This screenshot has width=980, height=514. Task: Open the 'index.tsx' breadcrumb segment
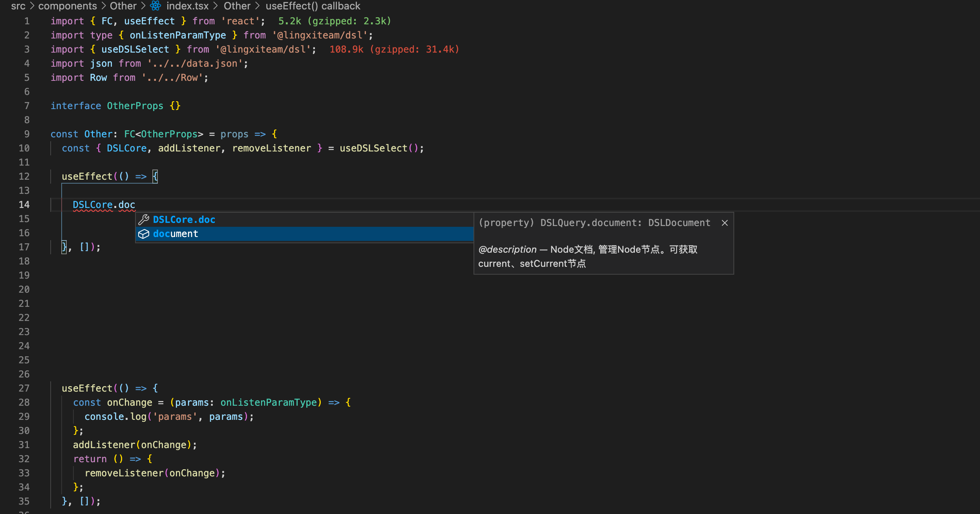[x=188, y=6]
